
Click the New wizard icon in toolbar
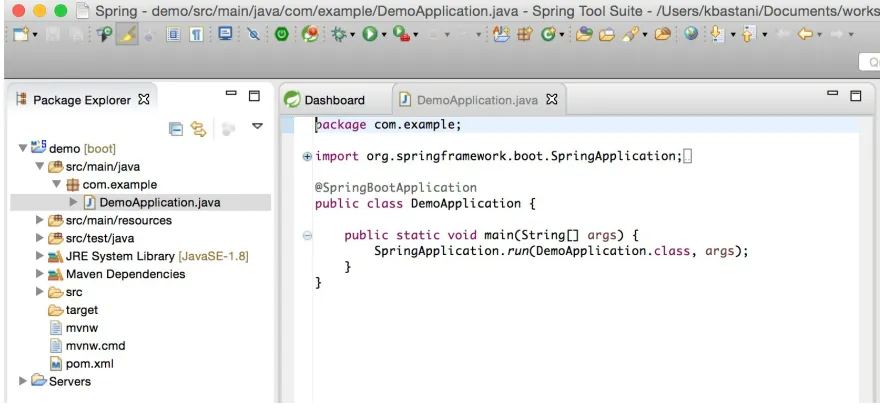(x=21, y=35)
